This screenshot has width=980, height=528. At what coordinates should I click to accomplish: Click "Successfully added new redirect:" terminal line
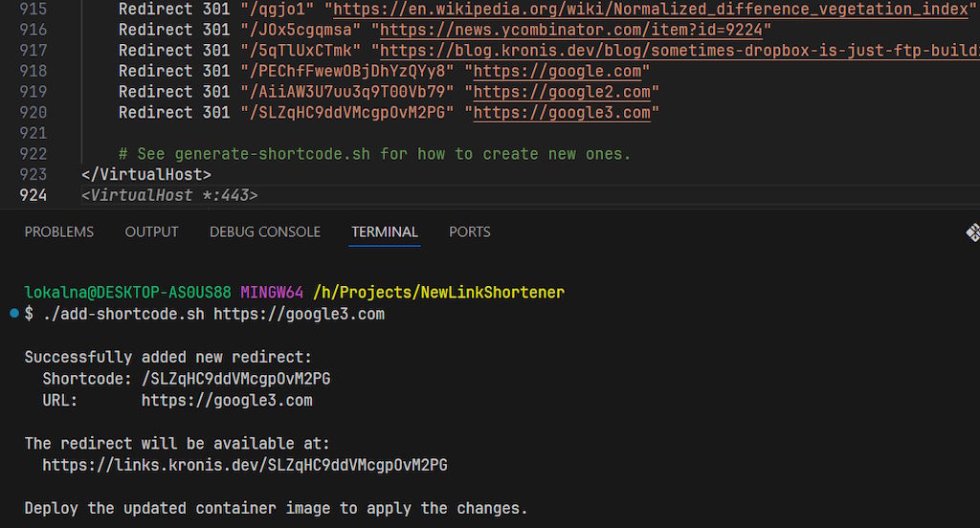168,358
